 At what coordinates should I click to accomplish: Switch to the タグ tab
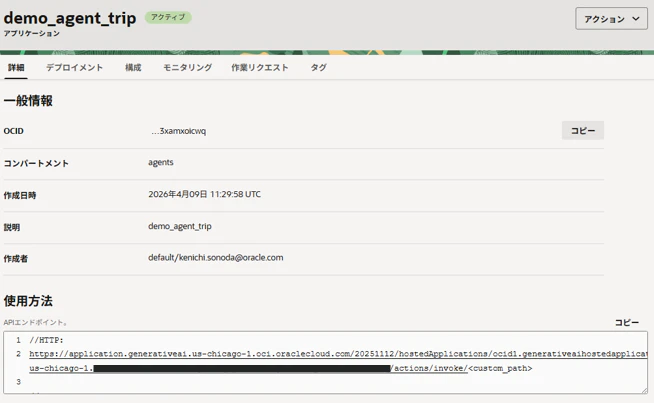point(319,68)
